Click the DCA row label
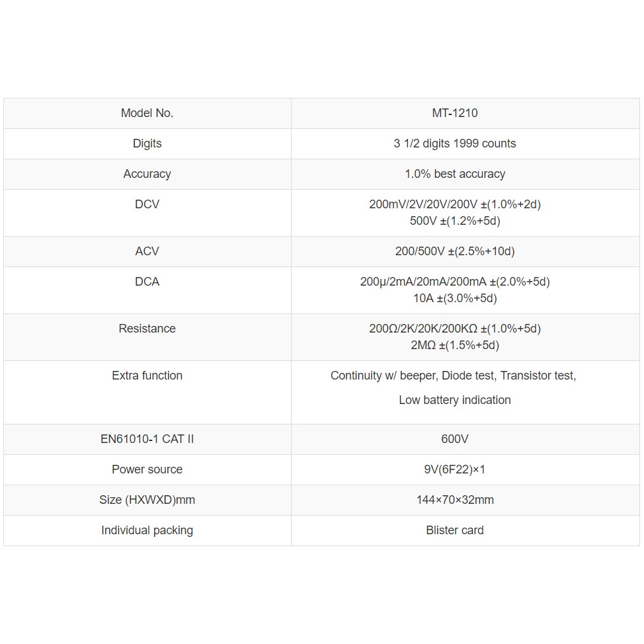Viewport: 644px width, 644px height. pos(147,282)
